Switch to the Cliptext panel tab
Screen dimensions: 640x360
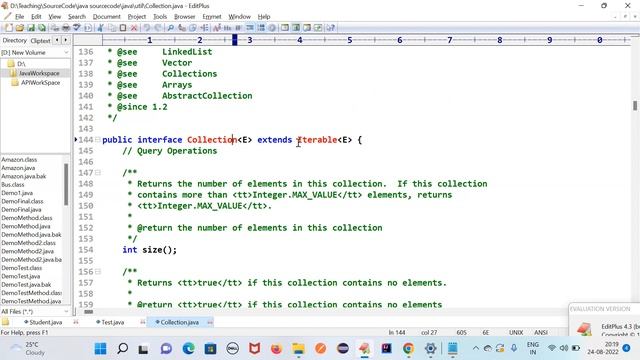pos(40,40)
